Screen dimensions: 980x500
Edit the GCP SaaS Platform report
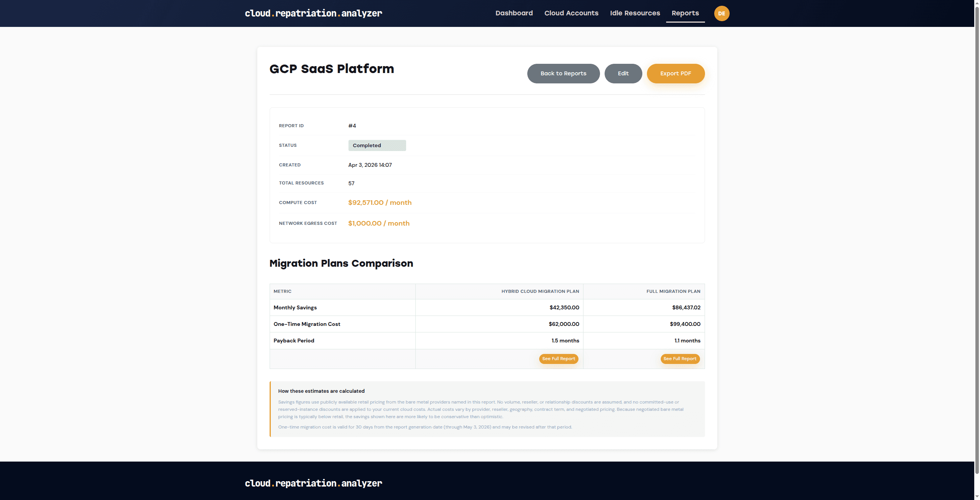(623, 73)
